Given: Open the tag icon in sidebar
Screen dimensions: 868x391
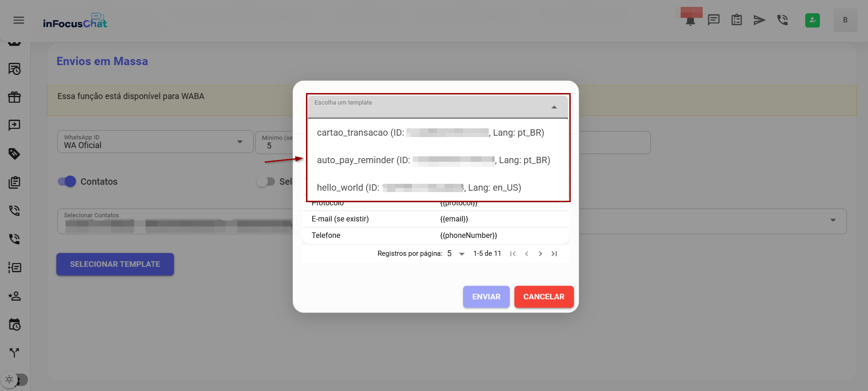Looking at the screenshot, I should (x=15, y=154).
